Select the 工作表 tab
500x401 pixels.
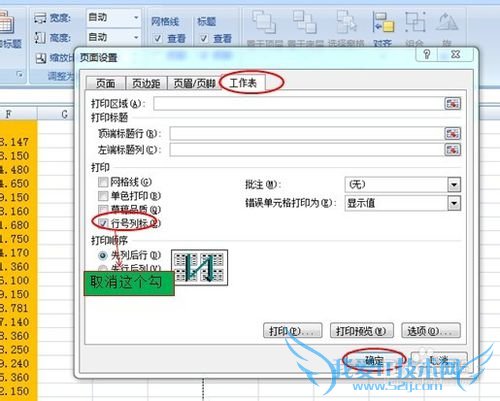pos(243,82)
